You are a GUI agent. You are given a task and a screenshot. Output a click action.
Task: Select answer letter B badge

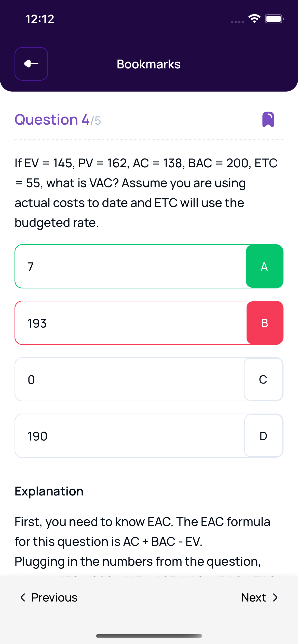(x=265, y=323)
